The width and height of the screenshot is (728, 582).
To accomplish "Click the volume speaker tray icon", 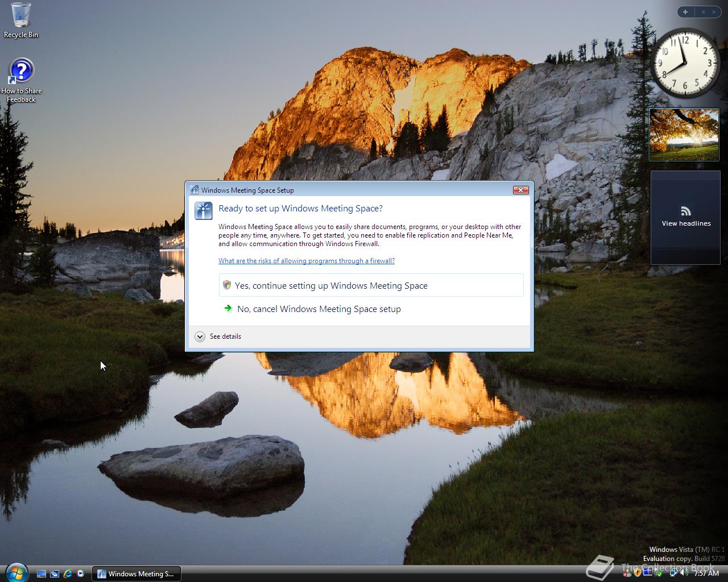I will coord(684,572).
